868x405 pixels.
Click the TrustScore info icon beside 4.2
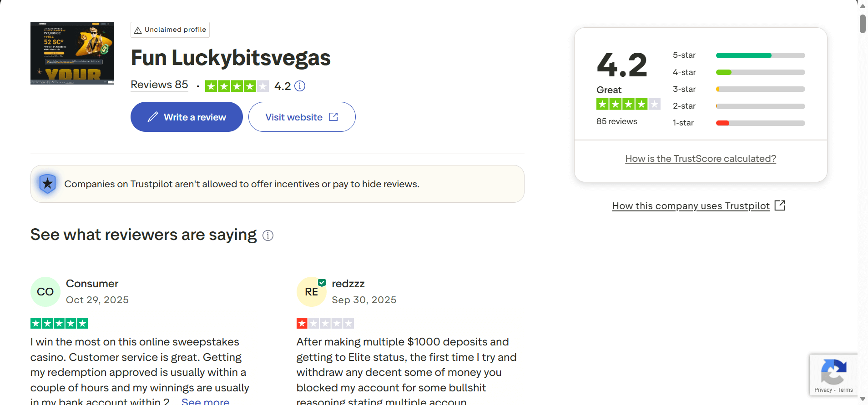[x=300, y=86]
